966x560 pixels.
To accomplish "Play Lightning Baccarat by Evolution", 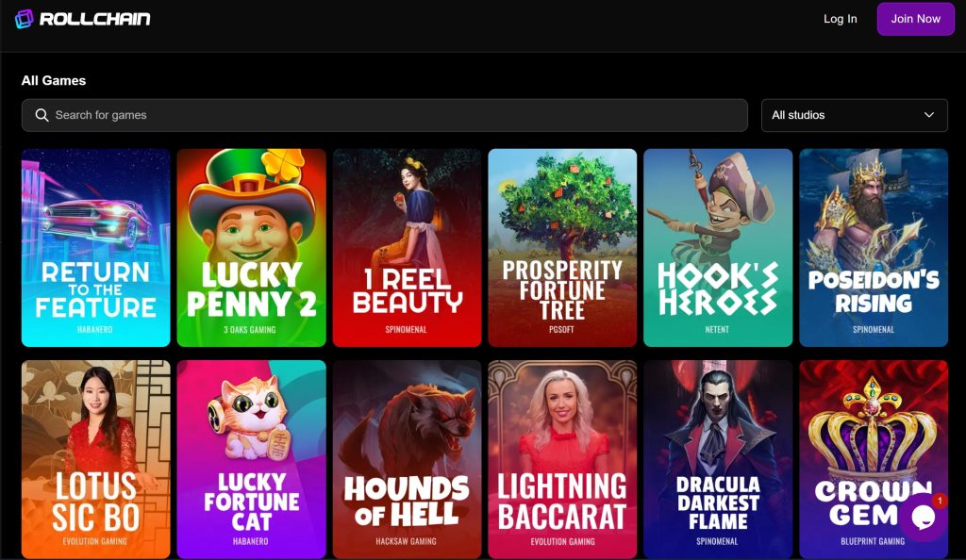I will [x=562, y=459].
